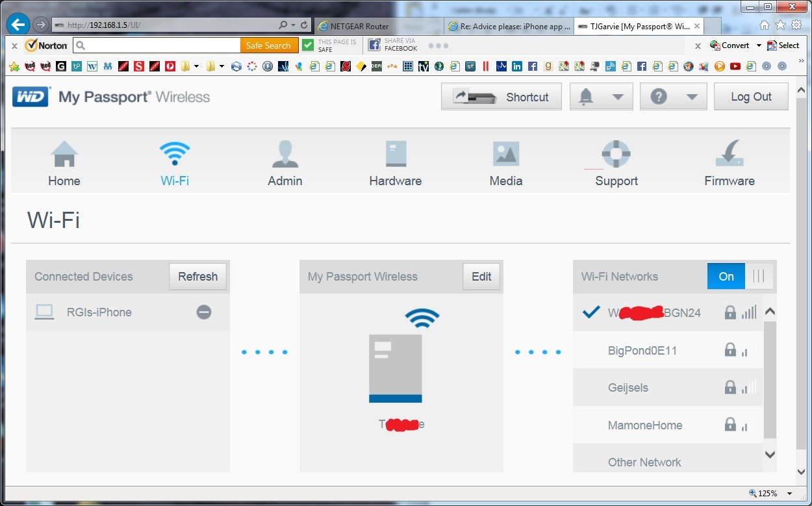Viewport: 812px width, 506px height.
Task: Switch to the Re: Advice please tab
Action: tap(509, 26)
